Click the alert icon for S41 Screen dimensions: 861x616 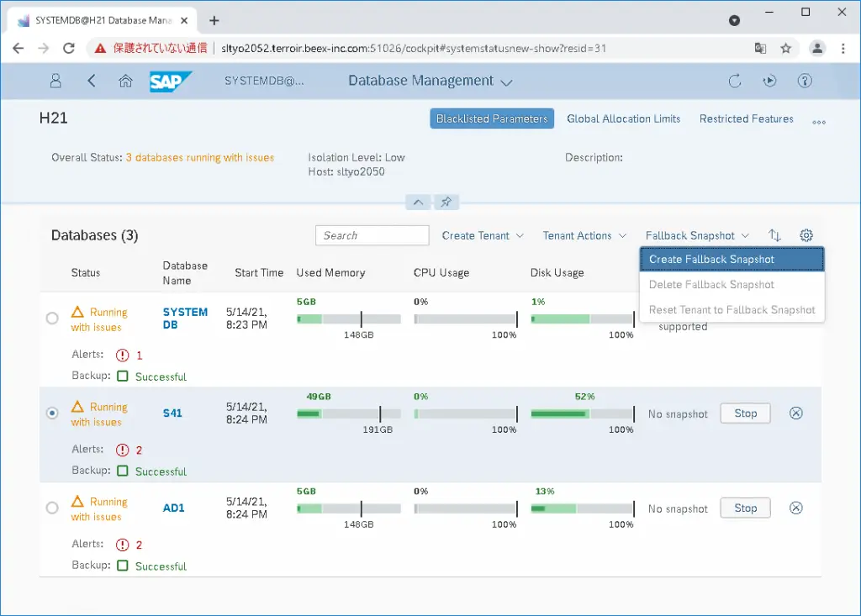coord(123,450)
